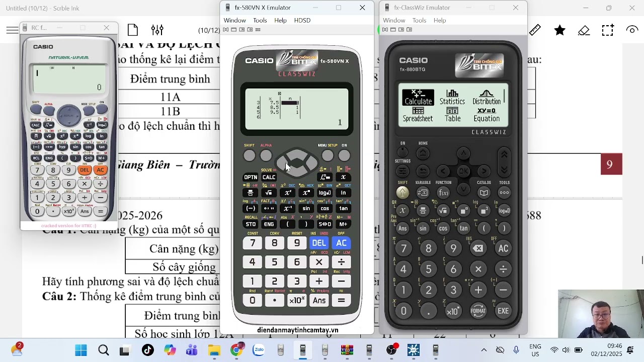Click the VARIABLE key on fx-880BTG
This screenshot has width=644, height=362.
[x=423, y=193]
